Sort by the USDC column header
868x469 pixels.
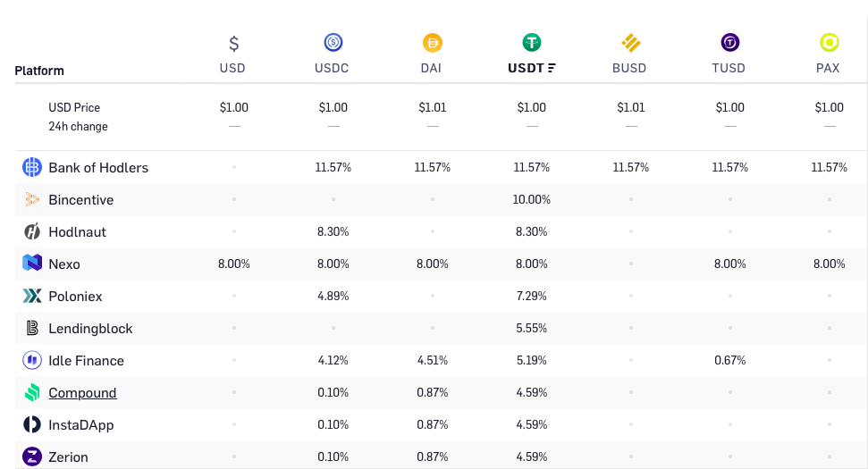click(x=333, y=68)
